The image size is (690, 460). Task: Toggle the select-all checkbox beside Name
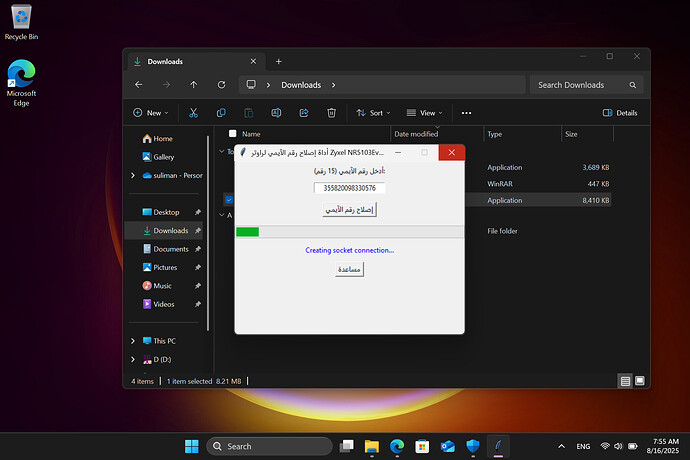coord(233,133)
